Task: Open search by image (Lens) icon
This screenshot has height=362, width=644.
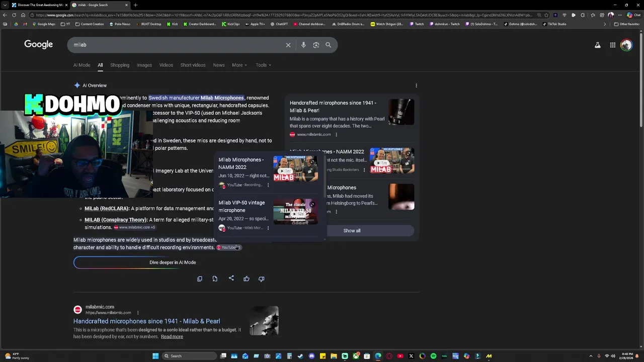Action: point(316,45)
